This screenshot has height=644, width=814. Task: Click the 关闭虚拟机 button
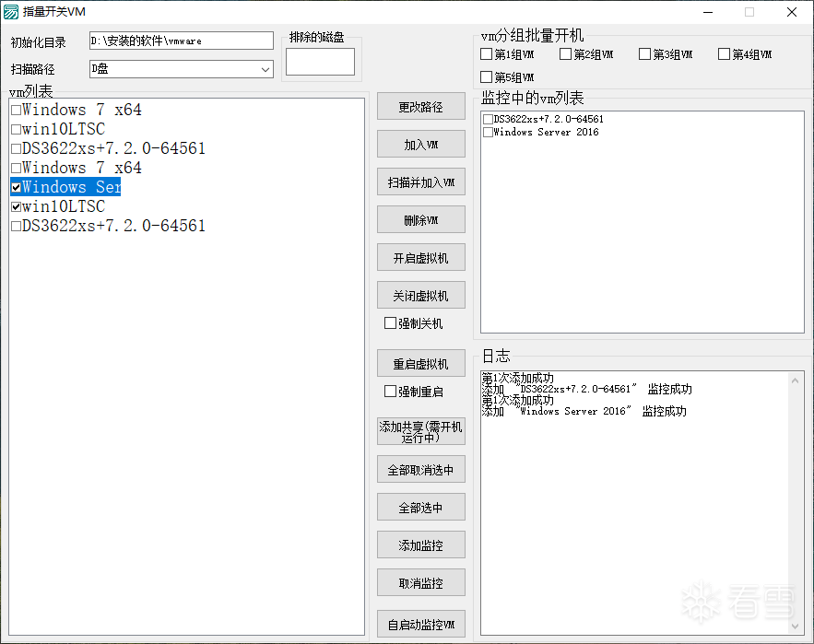click(420, 296)
